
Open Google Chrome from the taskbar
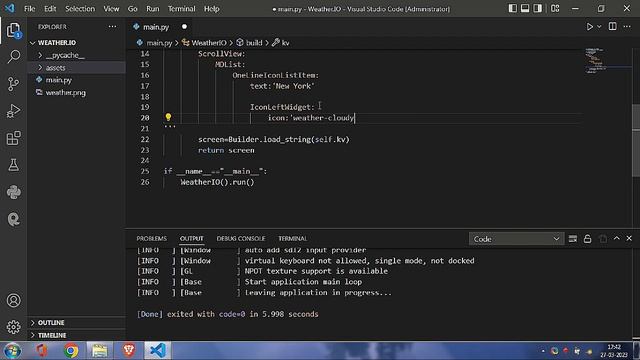point(71,351)
